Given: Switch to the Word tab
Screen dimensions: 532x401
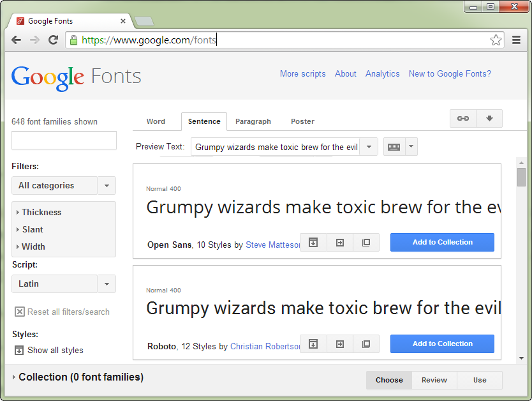Looking at the screenshot, I should click(156, 121).
